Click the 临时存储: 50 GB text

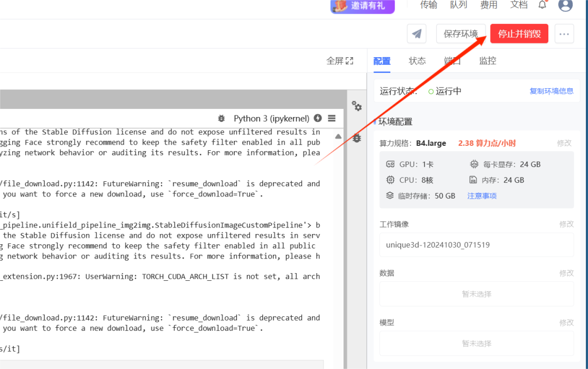point(426,196)
